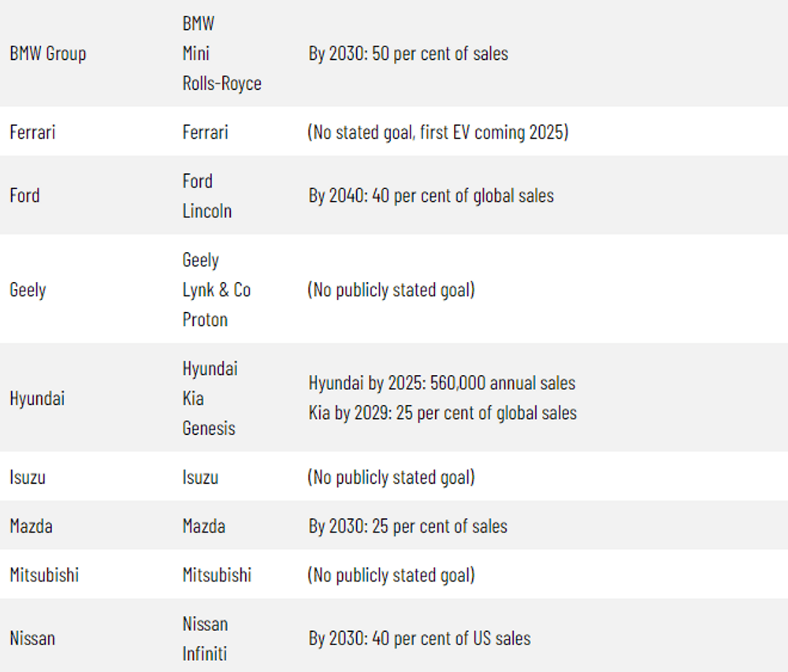
Task: Click the 'Proton' brand text
Action: [x=205, y=320]
